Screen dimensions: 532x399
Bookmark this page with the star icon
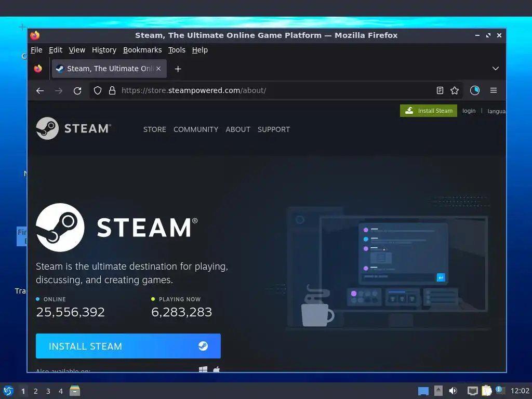(454, 90)
